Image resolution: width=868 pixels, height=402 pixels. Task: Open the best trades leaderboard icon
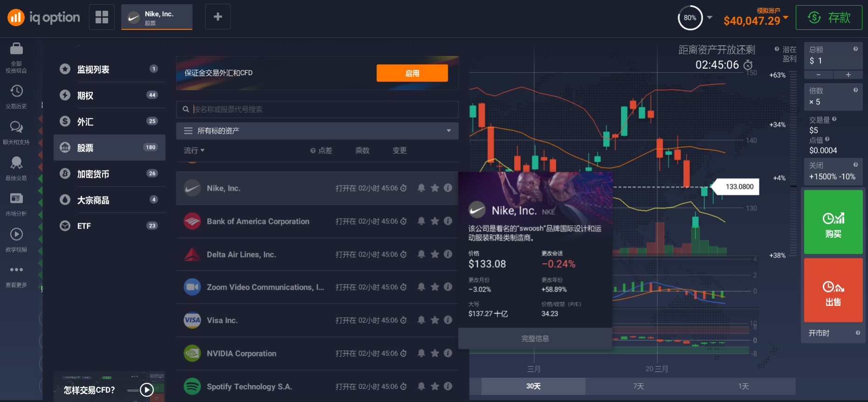coord(16,162)
